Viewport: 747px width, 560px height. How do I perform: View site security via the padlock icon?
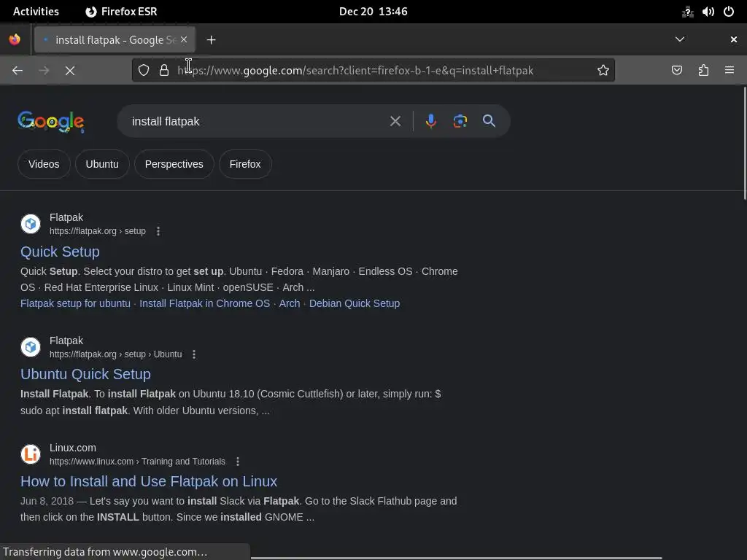tap(164, 71)
